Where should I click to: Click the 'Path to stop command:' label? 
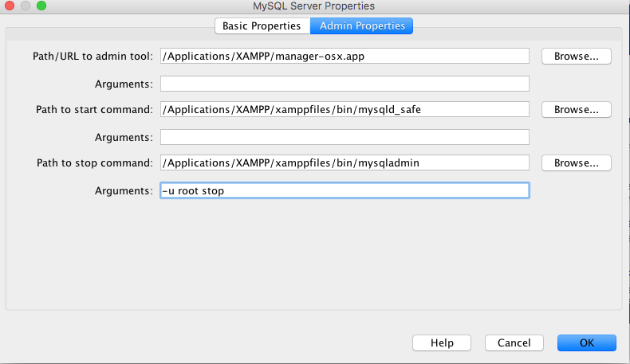click(95, 163)
